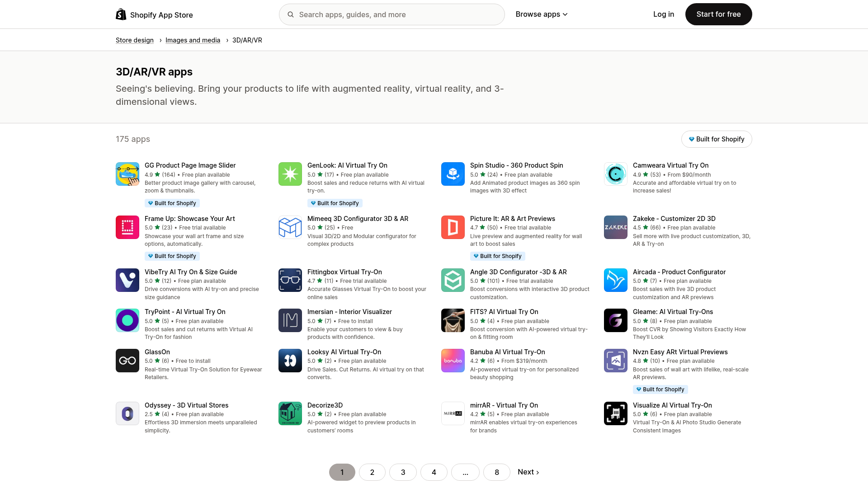Click 'From $319/month' under Banuba

coord(524,361)
